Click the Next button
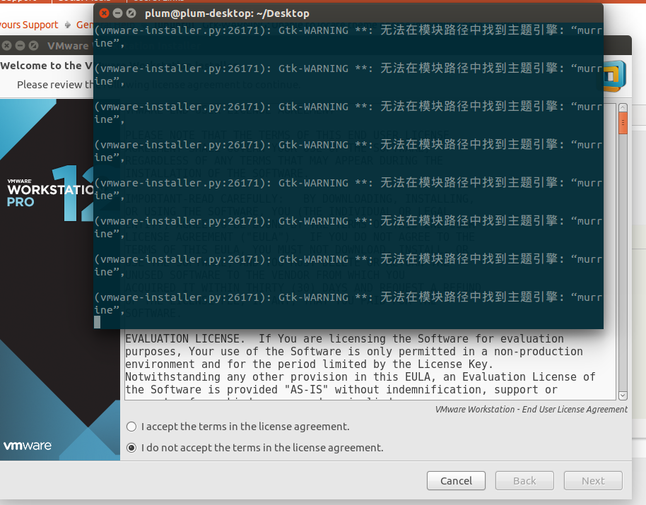The width and height of the screenshot is (646, 505). 593,480
